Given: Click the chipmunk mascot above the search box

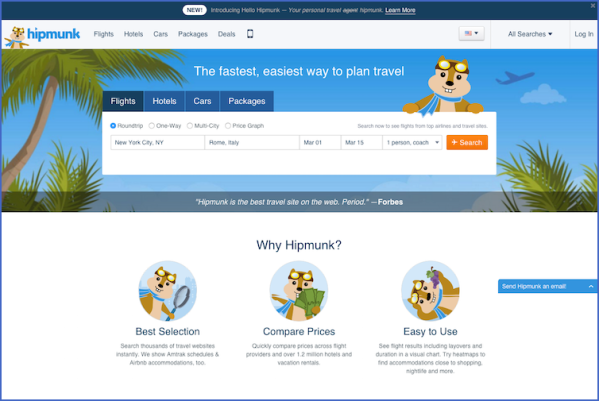Looking at the screenshot, I should (x=444, y=85).
